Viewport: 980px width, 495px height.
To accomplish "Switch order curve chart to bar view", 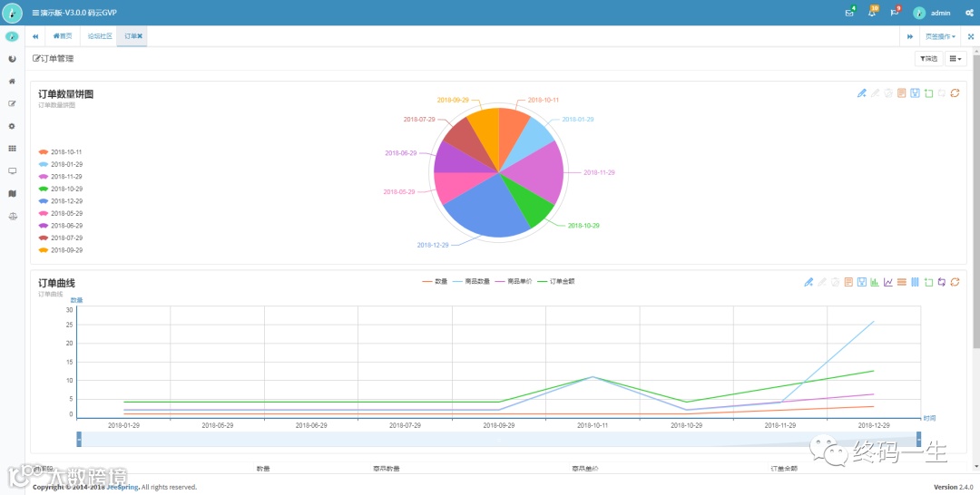I will coord(875,282).
